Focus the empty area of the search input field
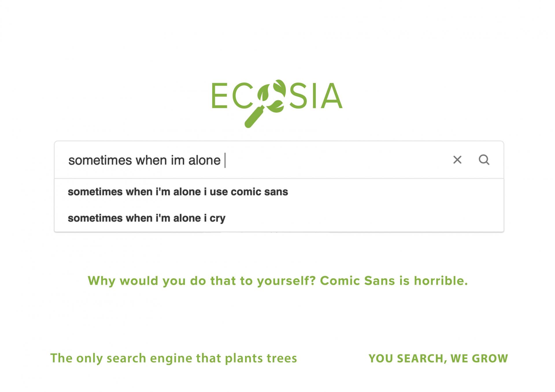Image resolution: width=555 pixels, height=392 pixels. (332, 160)
